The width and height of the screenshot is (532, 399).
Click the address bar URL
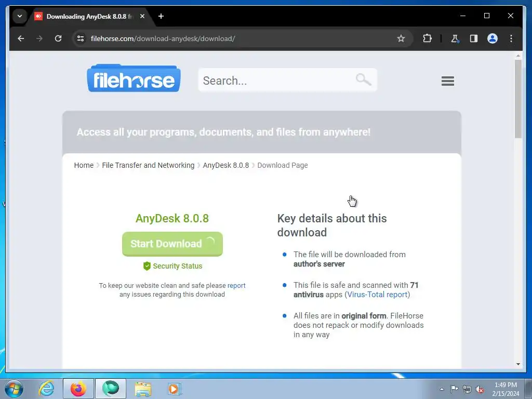click(x=163, y=38)
